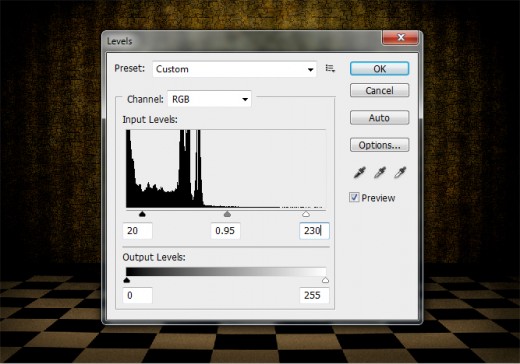Select the white point eyedropper
The height and width of the screenshot is (364, 520).
(x=400, y=172)
